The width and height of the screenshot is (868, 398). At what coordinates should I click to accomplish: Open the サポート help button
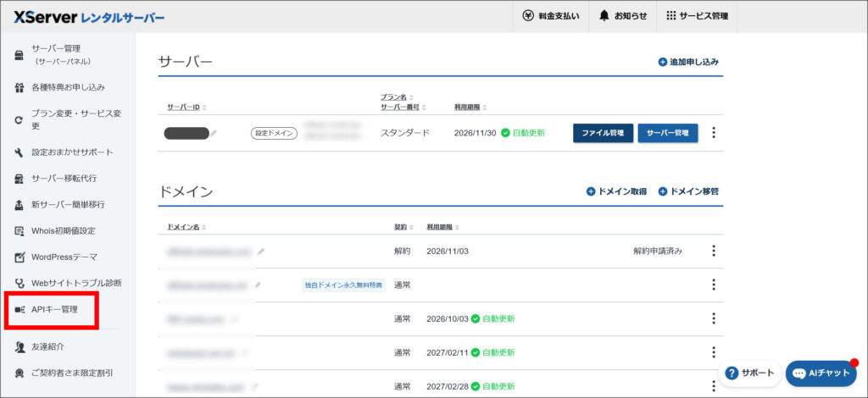[x=750, y=373]
